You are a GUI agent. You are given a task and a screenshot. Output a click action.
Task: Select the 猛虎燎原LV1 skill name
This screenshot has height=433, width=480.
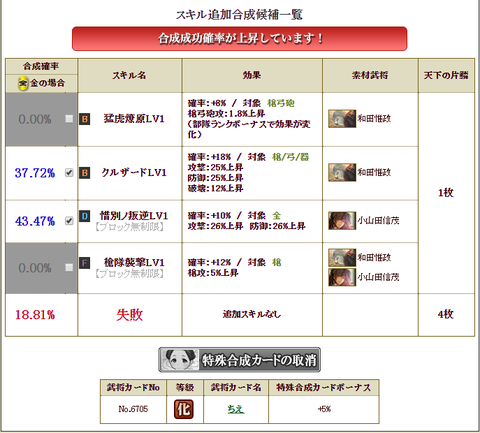134,119
